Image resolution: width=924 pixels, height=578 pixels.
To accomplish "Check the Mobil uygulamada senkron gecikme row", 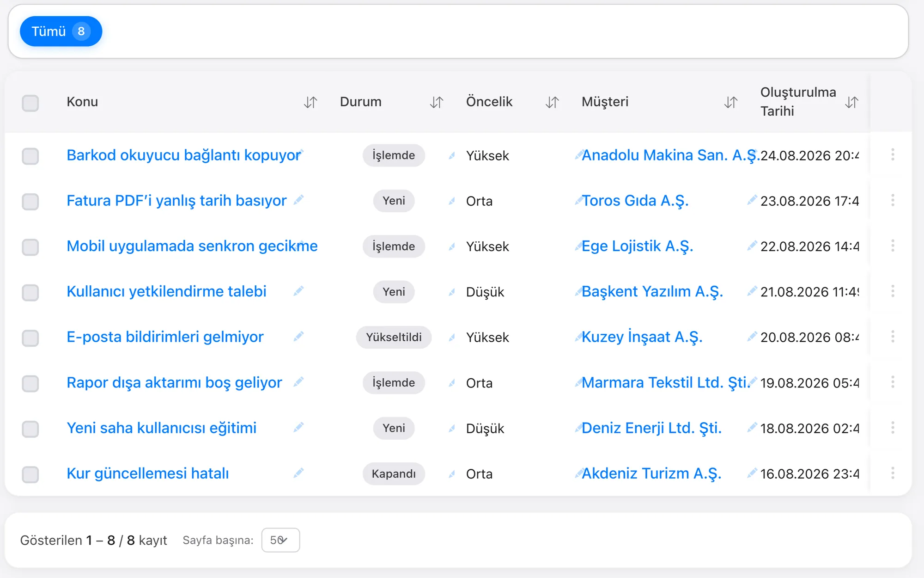I will coord(30,247).
